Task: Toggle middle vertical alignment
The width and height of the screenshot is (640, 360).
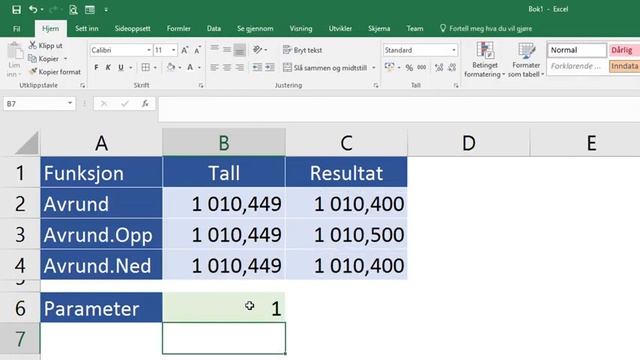Action: pyautogui.click(x=227, y=50)
